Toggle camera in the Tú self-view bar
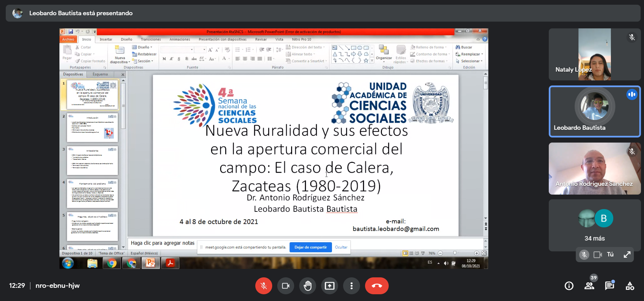This screenshot has width=644, height=301. (x=598, y=255)
